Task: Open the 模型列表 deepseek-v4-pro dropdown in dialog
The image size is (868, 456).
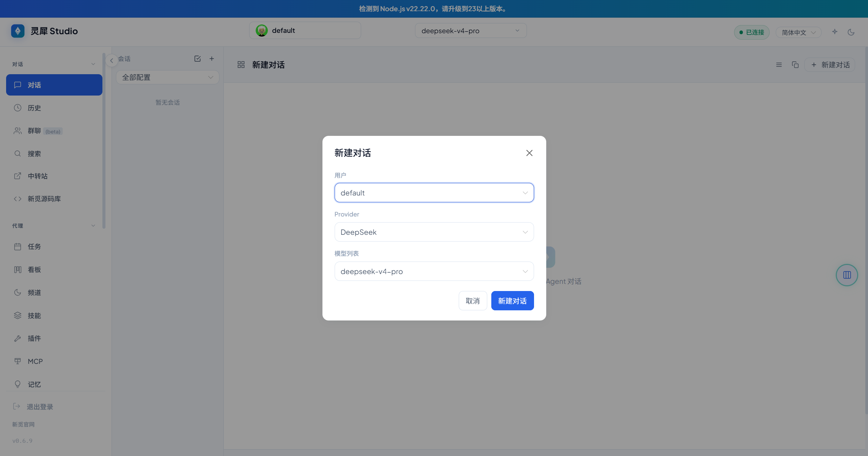Action: click(x=434, y=271)
